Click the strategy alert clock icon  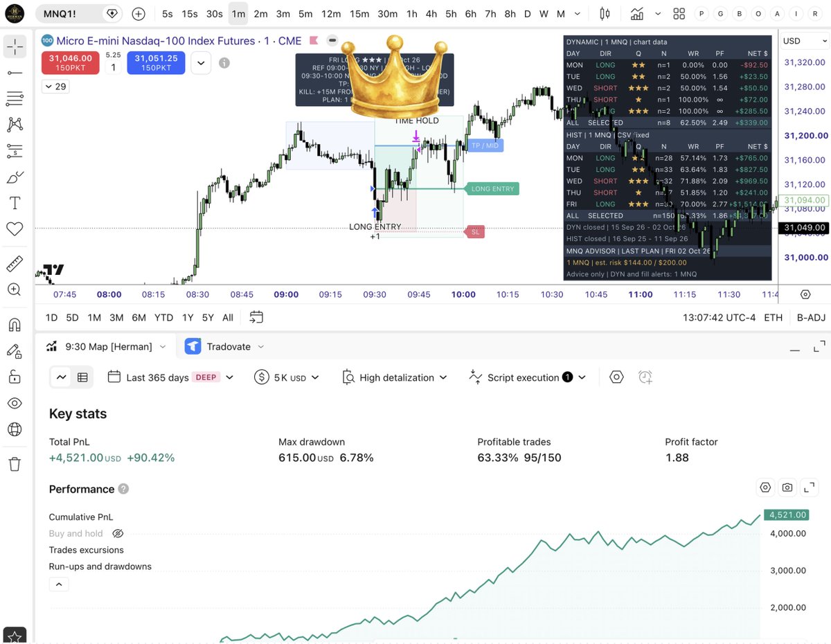645,377
